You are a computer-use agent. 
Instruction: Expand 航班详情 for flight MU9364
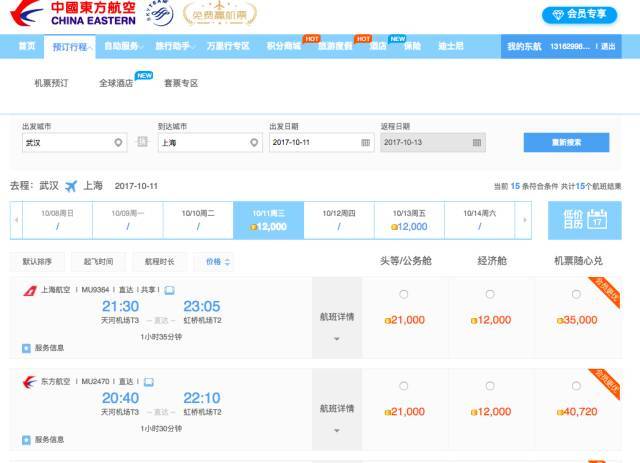pyautogui.click(x=337, y=318)
